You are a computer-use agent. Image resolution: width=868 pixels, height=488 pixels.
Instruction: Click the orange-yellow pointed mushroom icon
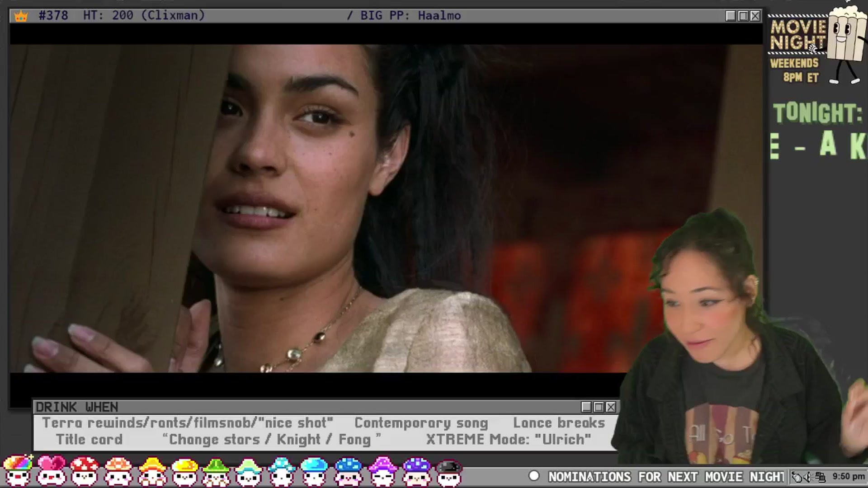pyautogui.click(x=152, y=471)
